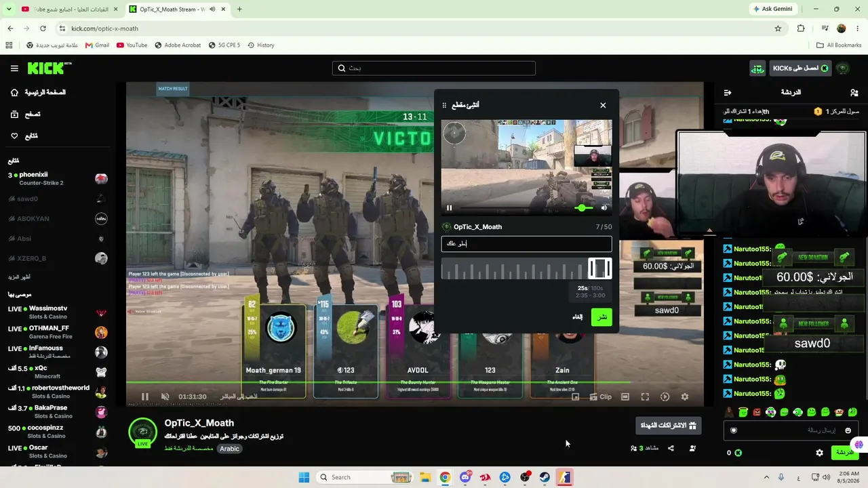Expand show more followed channels
The height and width of the screenshot is (488, 868).
(x=19, y=277)
